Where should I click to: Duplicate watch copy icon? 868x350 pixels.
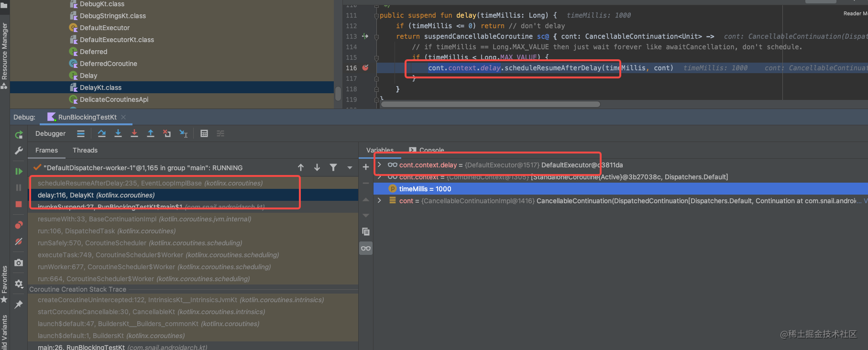coord(366,232)
